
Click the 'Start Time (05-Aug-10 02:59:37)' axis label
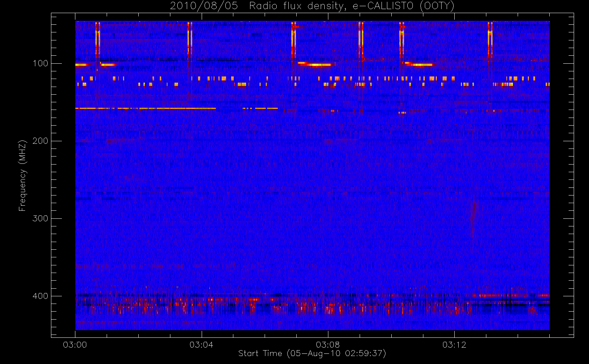[x=312, y=353]
